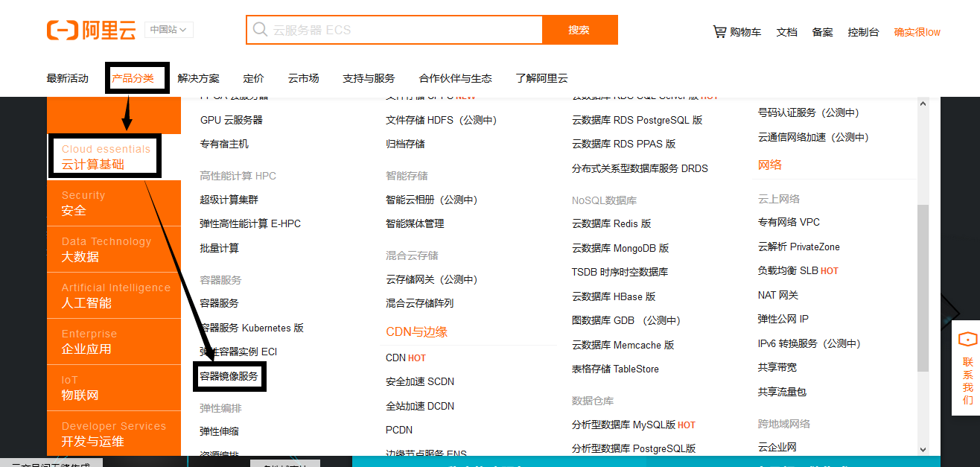Screen dimensions: 980x467
Task: Open 容器服务 Kubernetes 版
Action: click(x=252, y=328)
